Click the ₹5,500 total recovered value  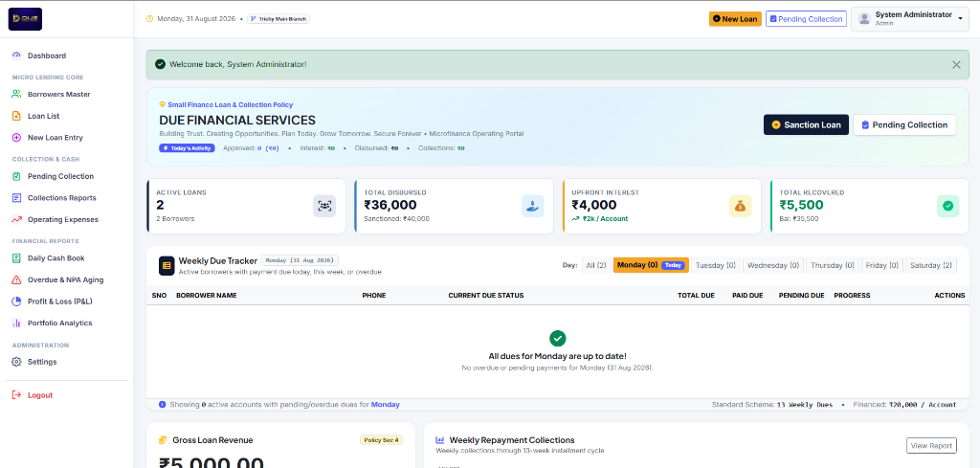coord(802,205)
